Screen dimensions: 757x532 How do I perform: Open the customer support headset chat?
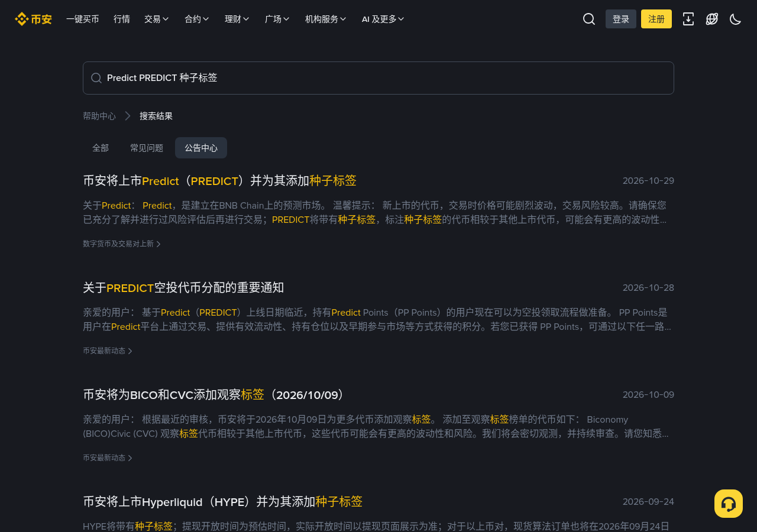coord(729,504)
